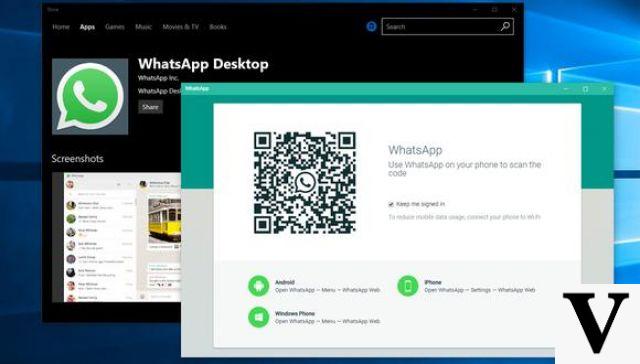Open the Music tab in Store
The image size is (640, 364).
143,27
